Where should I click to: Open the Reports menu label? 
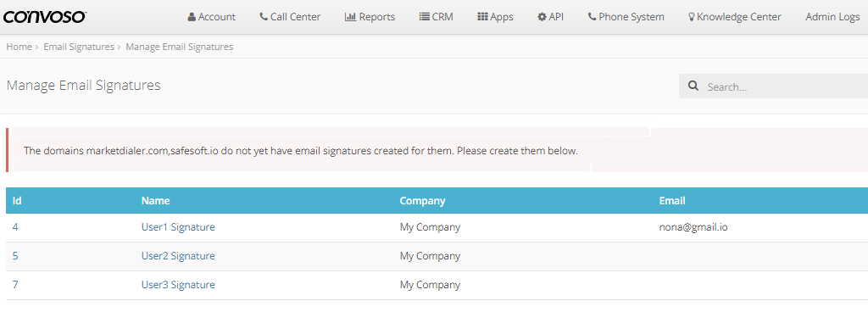377,17
